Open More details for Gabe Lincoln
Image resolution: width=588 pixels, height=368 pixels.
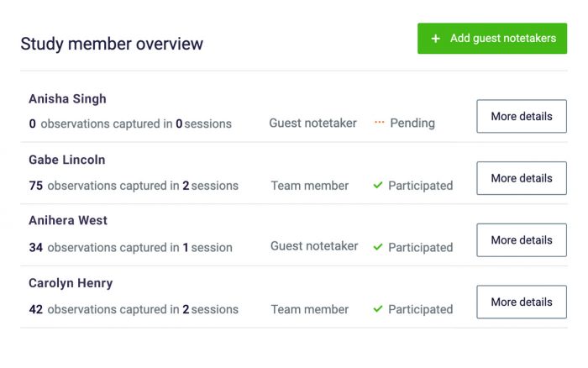click(521, 178)
